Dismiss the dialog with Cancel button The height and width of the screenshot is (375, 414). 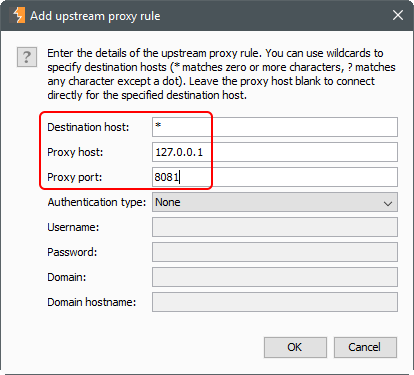[x=365, y=347]
